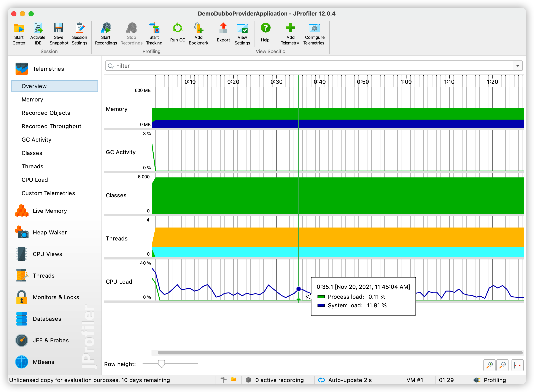Screen dimensions: 534x392
Task: Click the Filter input field
Action: [314, 66]
